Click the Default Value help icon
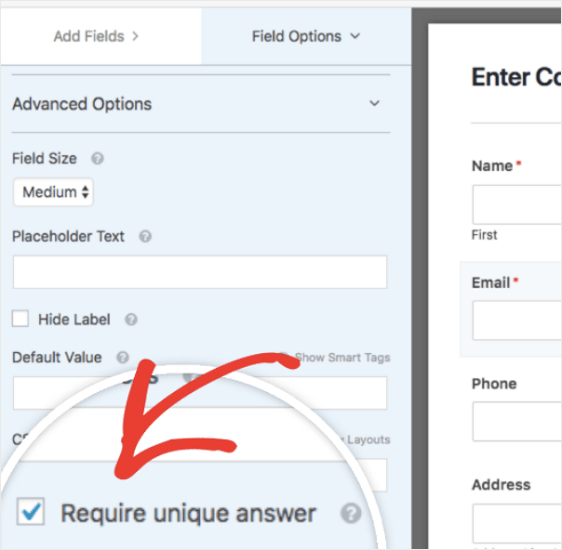The width and height of the screenshot is (562, 550). pyautogui.click(x=123, y=358)
